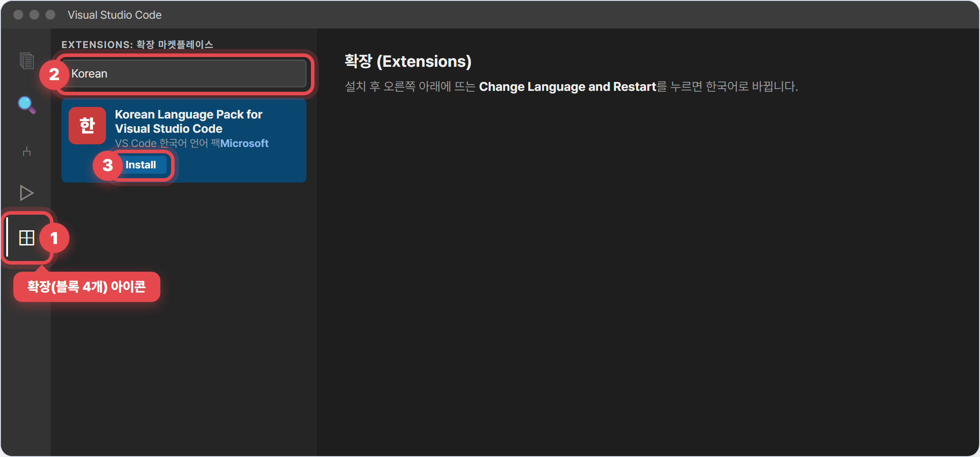The width and height of the screenshot is (980, 457).
Task: Close the Visual Studio Code window
Action: (x=18, y=15)
